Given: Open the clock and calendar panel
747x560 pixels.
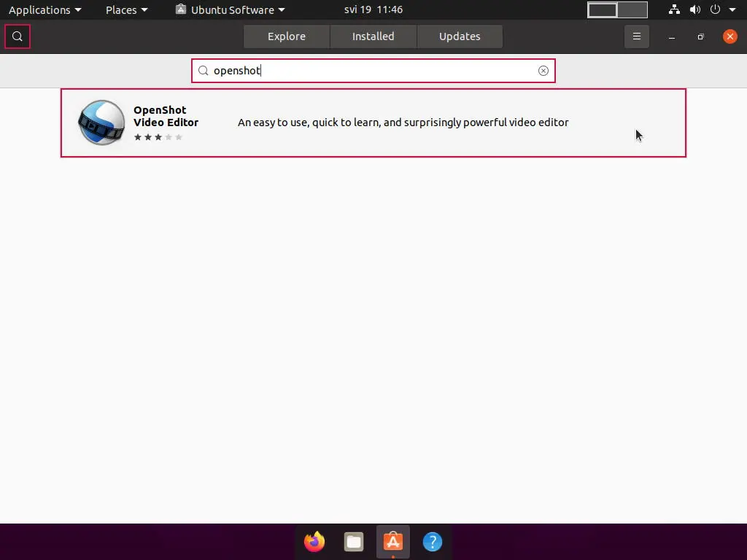Looking at the screenshot, I should (x=373, y=9).
